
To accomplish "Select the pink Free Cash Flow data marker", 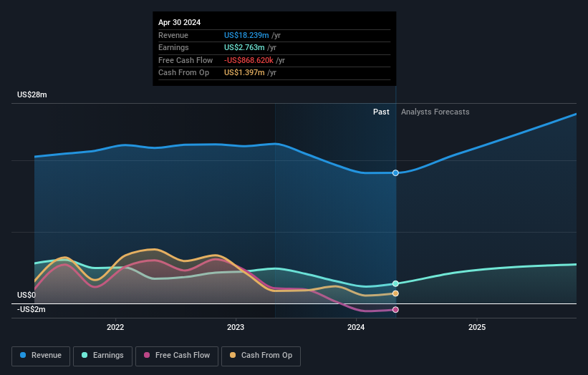I will 395,309.
